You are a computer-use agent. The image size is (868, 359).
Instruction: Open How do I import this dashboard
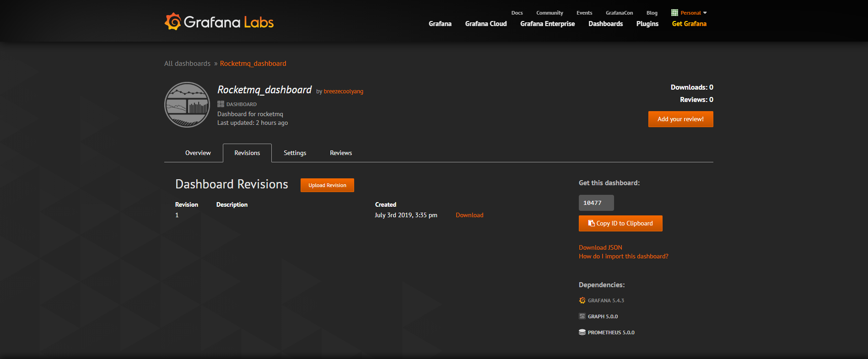coord(623,256)
